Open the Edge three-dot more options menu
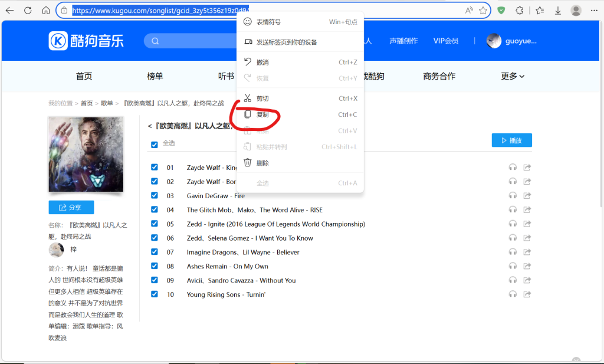Screen dimensions: 604x364 tap(594, 10)
